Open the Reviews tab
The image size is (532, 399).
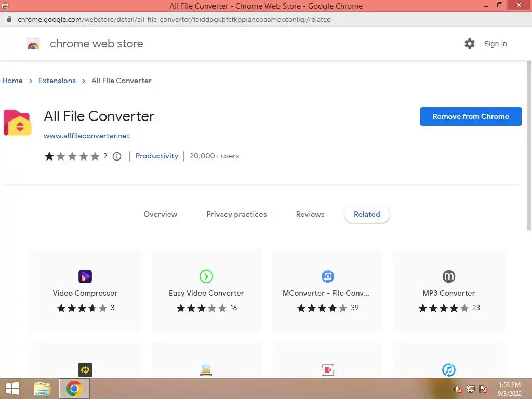(310, 214)
